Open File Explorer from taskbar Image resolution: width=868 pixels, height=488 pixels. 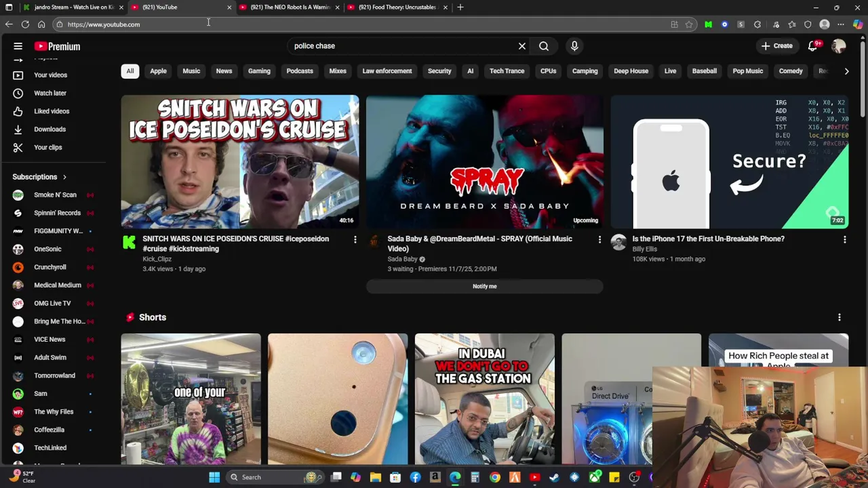coord(376,477)
